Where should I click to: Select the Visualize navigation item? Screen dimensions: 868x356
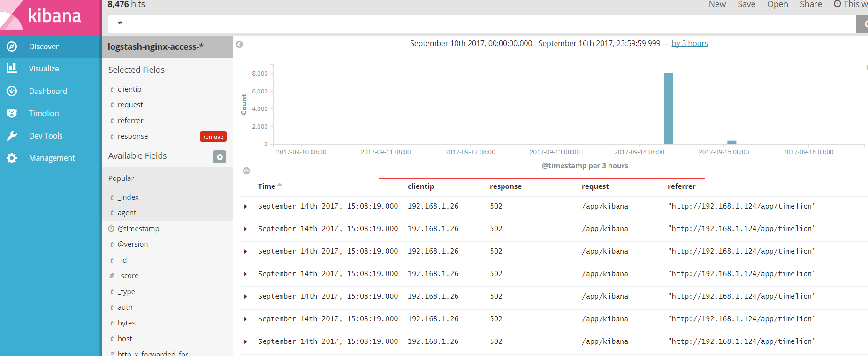pos(51,69)
